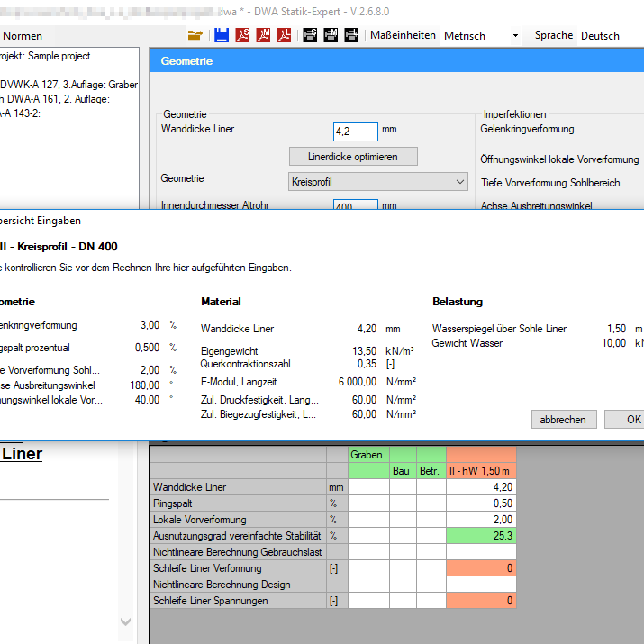Click the plain PDF export icon

pos(284,35)
